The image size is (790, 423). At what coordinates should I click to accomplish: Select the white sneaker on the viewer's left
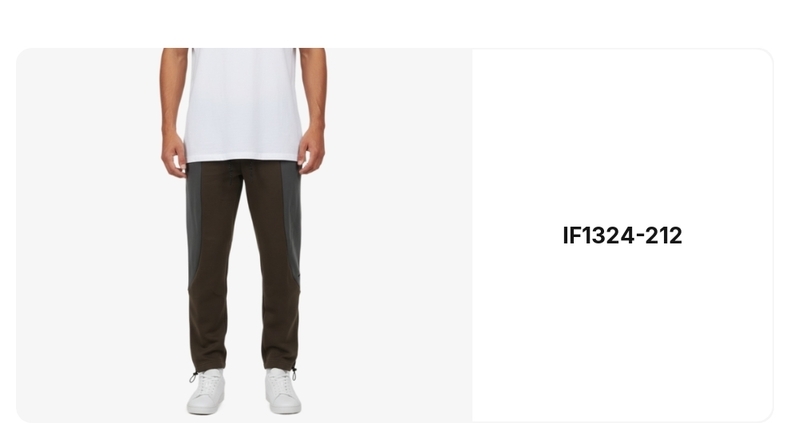206,392
